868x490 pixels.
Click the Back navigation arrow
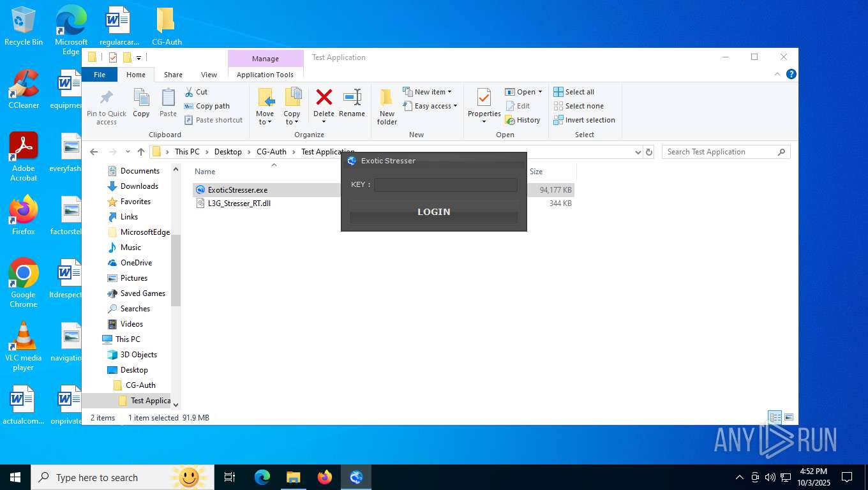pyautogui.click(x=94, y=152)
